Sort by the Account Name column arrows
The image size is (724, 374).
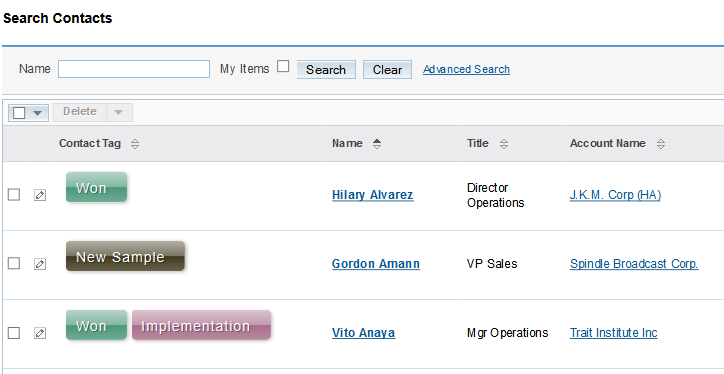pos(661,144)
